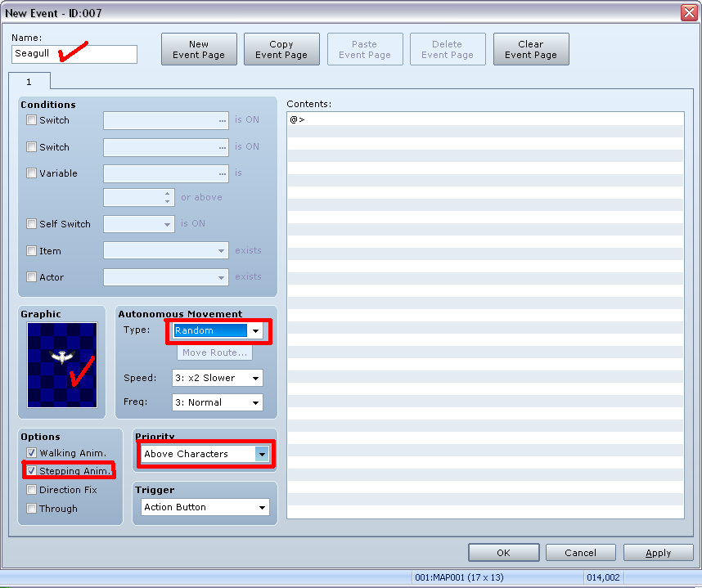Screen dimensions: 702x588
Task: Confirm with the OK button
Action: [x=504, y=553]
